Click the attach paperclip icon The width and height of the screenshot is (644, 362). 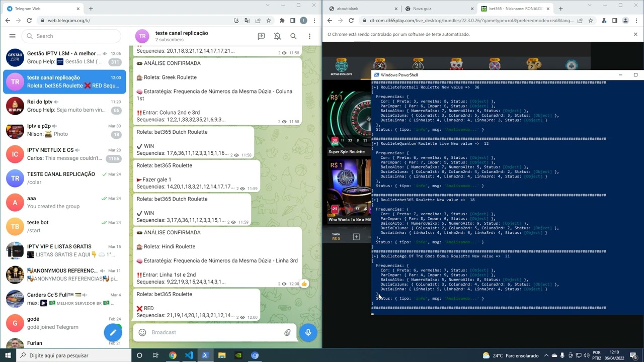[x=287, y=332]
